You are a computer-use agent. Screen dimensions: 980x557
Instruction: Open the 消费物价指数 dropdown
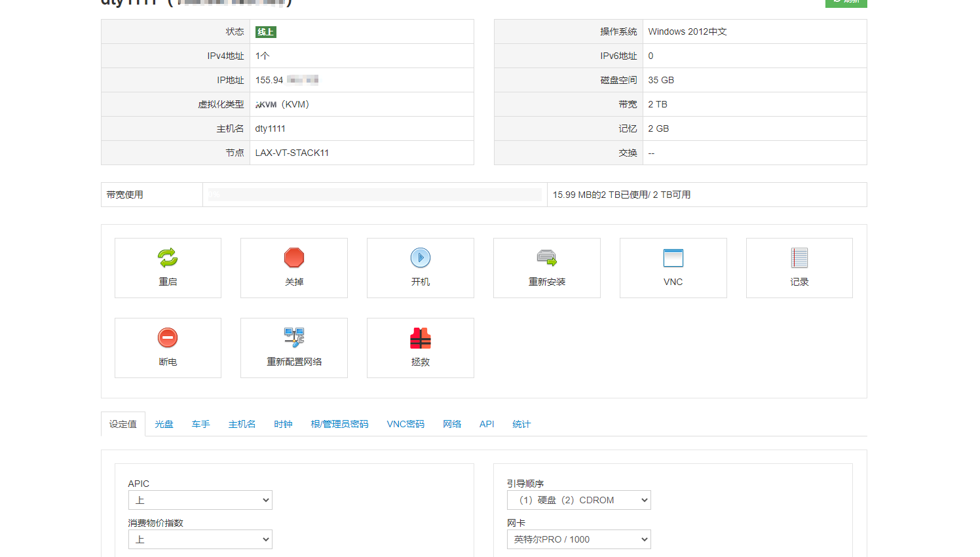coord(200,539)
